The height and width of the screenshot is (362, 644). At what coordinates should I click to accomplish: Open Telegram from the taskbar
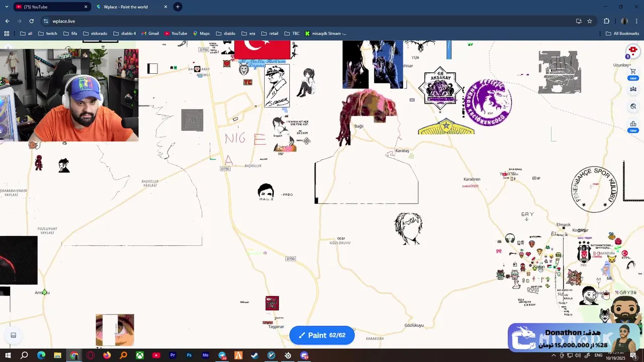[222, 355]
